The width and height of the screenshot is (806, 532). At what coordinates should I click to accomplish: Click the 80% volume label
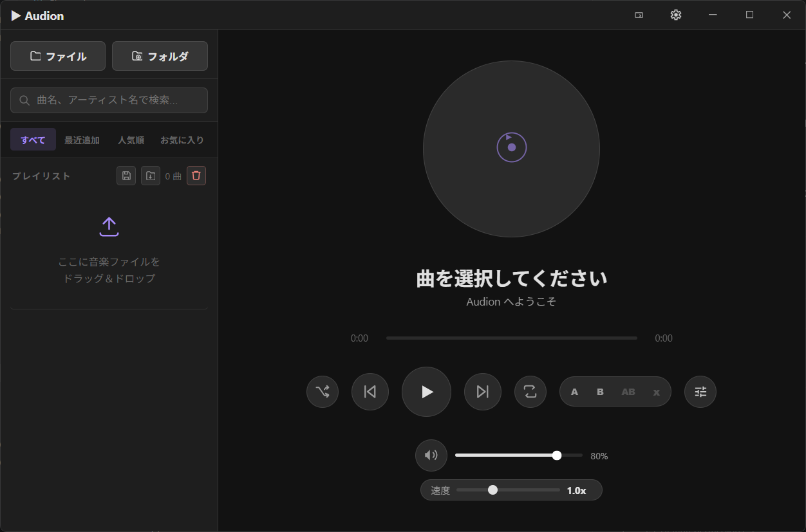tap(599, 456)
